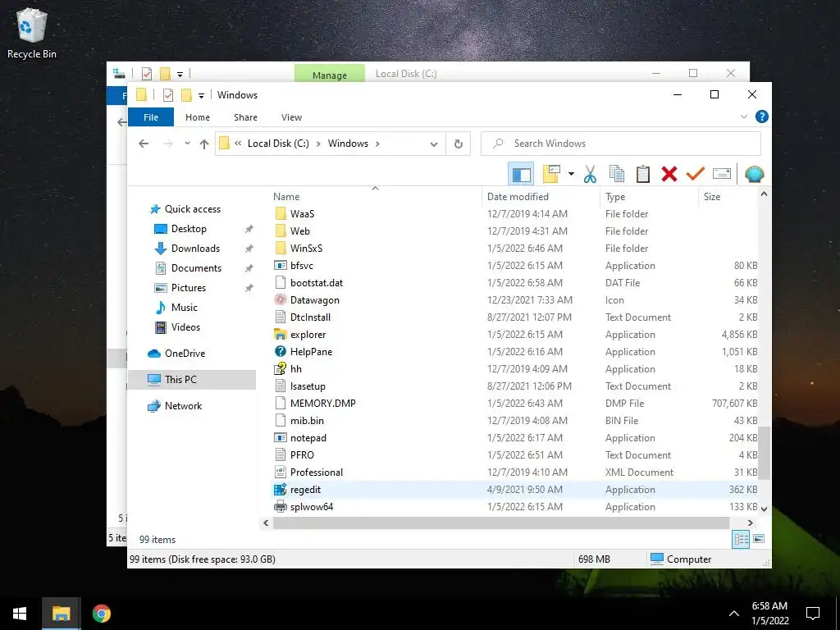Viewport: 840px width, 630px height.
Task: Click the Search Windows field
Action: [x=621, y=144]
